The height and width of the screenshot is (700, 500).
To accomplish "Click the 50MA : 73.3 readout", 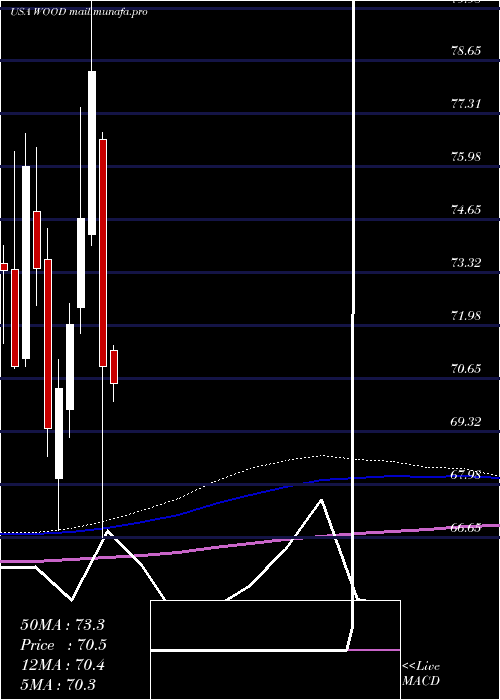I will click(x=62, y=625).
